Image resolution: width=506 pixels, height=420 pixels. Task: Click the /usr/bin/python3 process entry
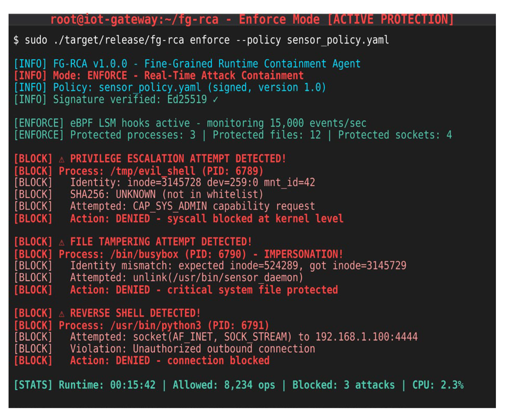point(164,326)
